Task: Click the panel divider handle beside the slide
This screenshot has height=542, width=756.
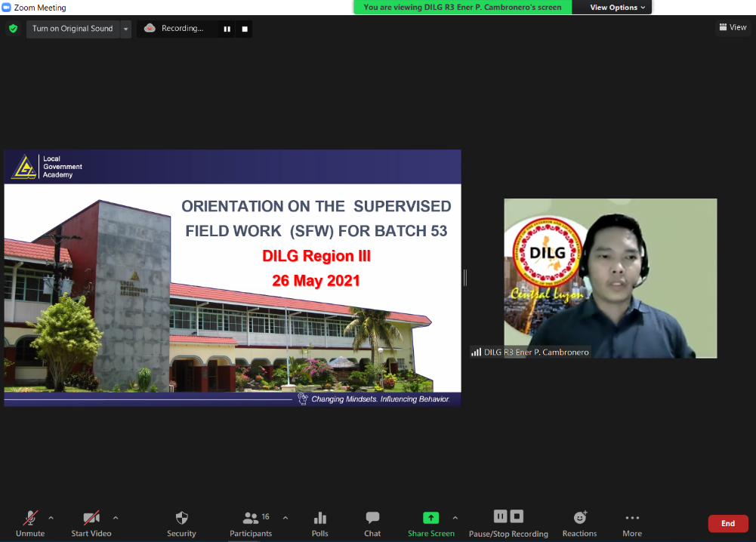Action: 465,278
